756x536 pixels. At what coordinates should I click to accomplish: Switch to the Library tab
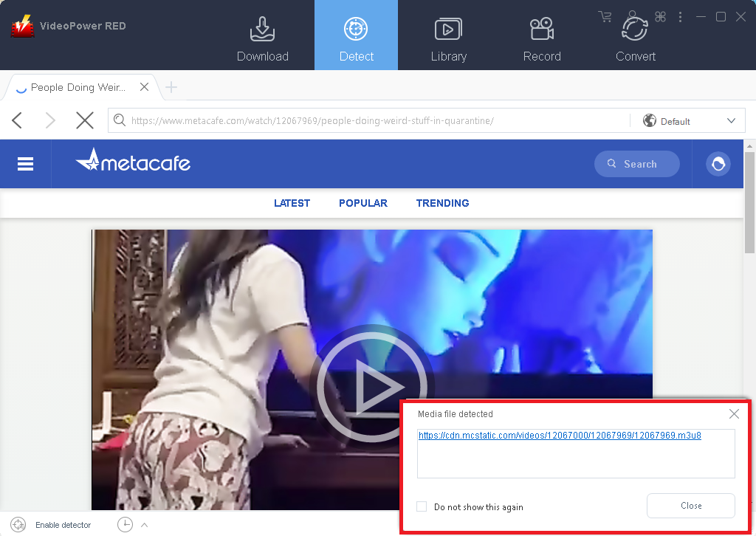click(448, 37)
